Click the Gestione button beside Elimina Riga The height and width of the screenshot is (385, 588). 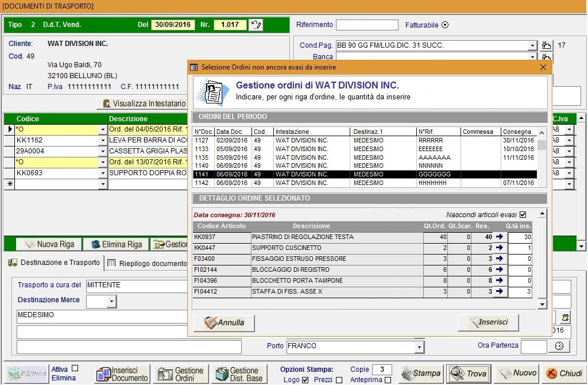pyautogui.click(x=169, y=244)
